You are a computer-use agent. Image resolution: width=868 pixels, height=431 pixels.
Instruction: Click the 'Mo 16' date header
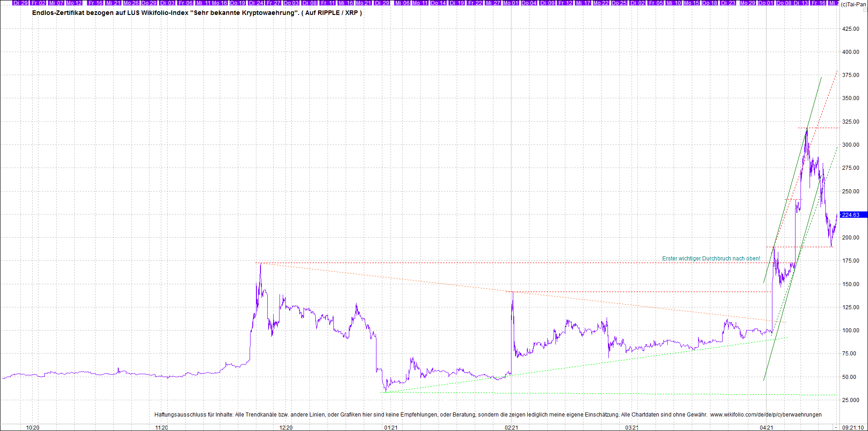(x=220, y=3)
